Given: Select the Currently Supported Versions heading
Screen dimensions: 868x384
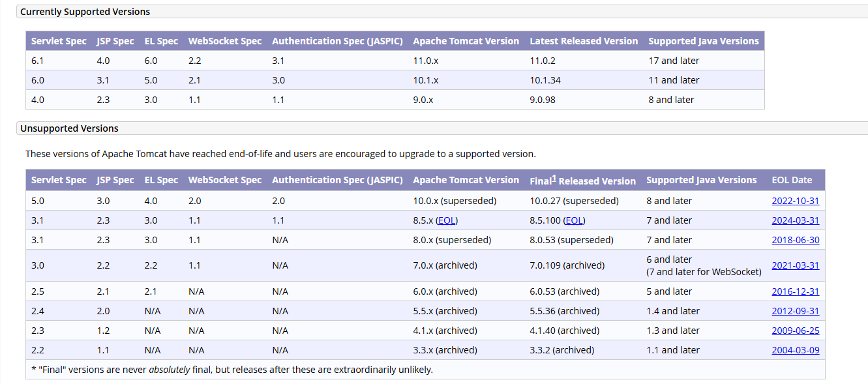Looking at the screenshot, I should point(85,12).
